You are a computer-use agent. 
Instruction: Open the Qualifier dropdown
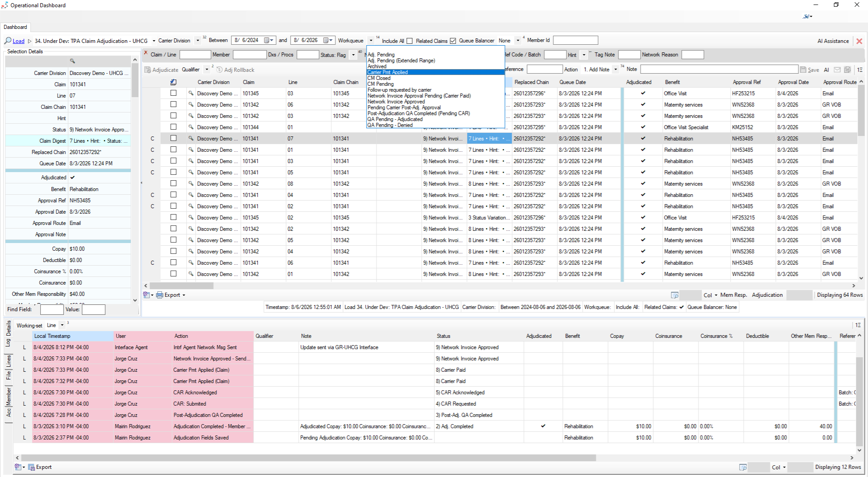pyautogui.click(x=207, y=70)
